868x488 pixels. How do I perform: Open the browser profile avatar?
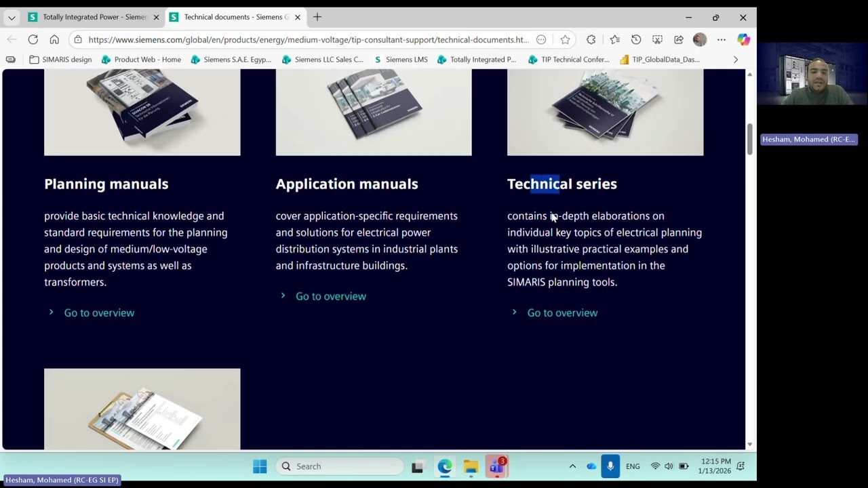[700, 39]
